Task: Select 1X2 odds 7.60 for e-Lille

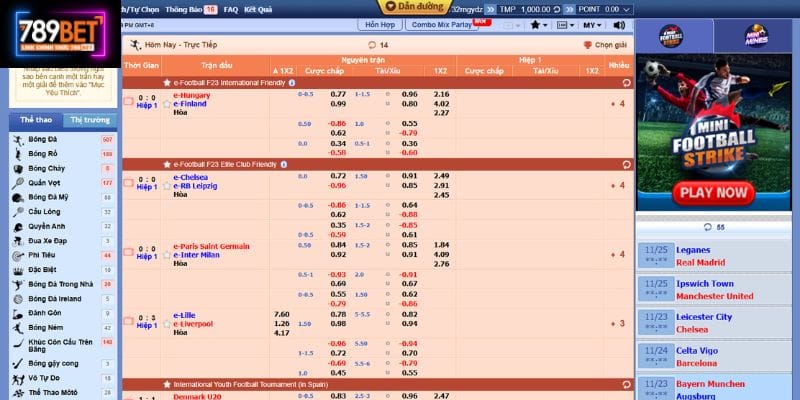Action: [x=282, y=314]
